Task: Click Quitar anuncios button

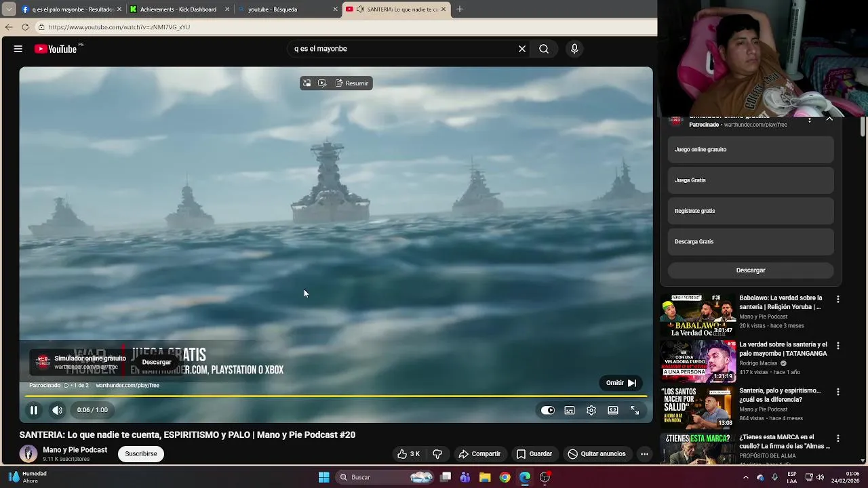Action: tap(597, 454)
